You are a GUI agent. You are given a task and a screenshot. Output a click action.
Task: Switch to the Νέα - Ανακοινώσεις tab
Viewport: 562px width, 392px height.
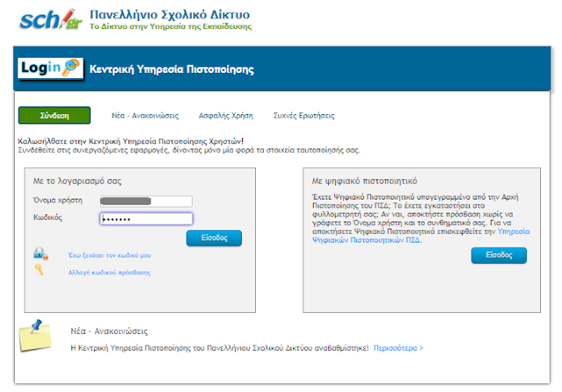coord(145,115)
